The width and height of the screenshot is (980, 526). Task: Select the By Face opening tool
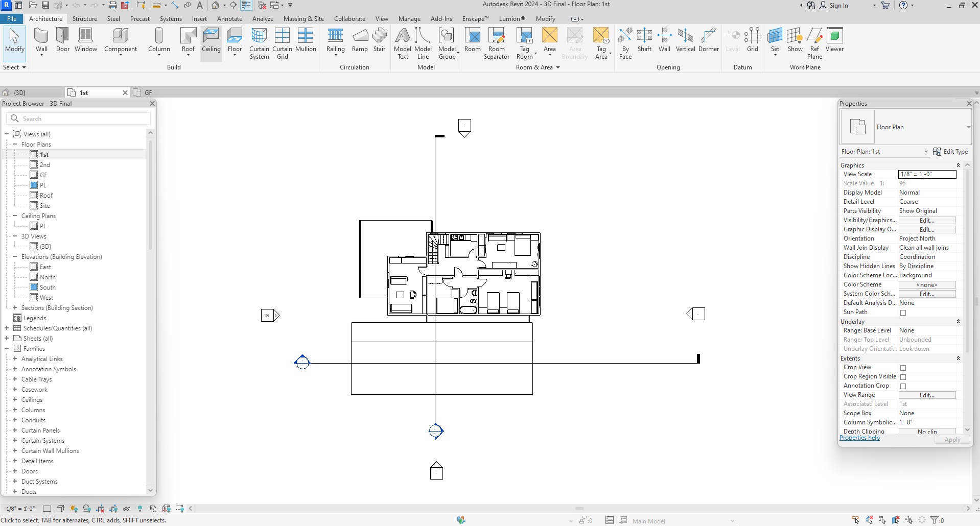tap(625, 43)
